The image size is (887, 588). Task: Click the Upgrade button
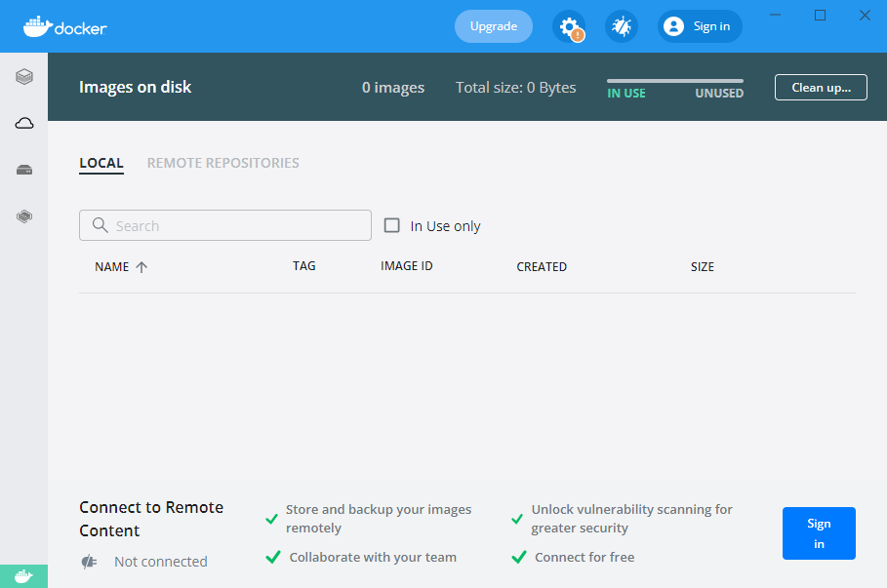[494, 26]
